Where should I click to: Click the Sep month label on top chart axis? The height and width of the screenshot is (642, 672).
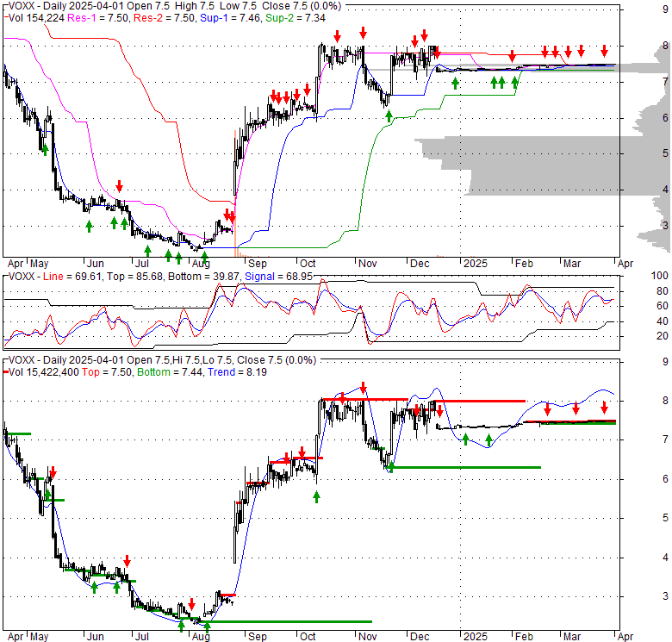tap(257, 263)
